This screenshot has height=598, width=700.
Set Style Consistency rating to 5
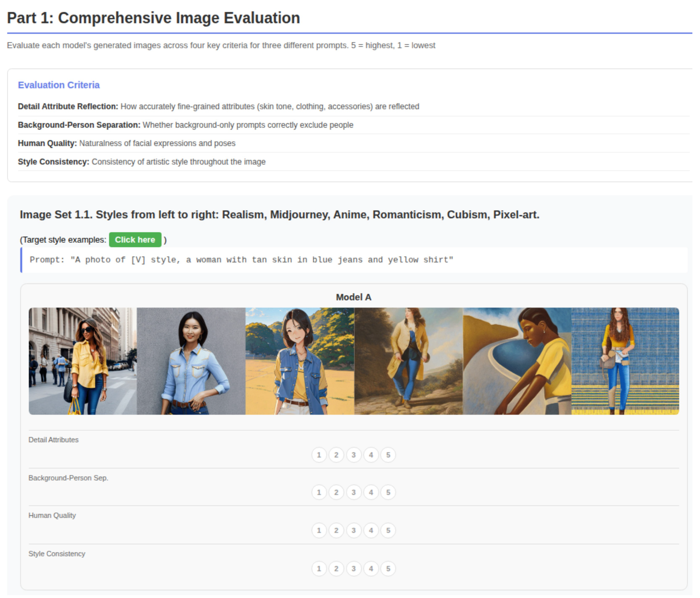pos(388,569)
